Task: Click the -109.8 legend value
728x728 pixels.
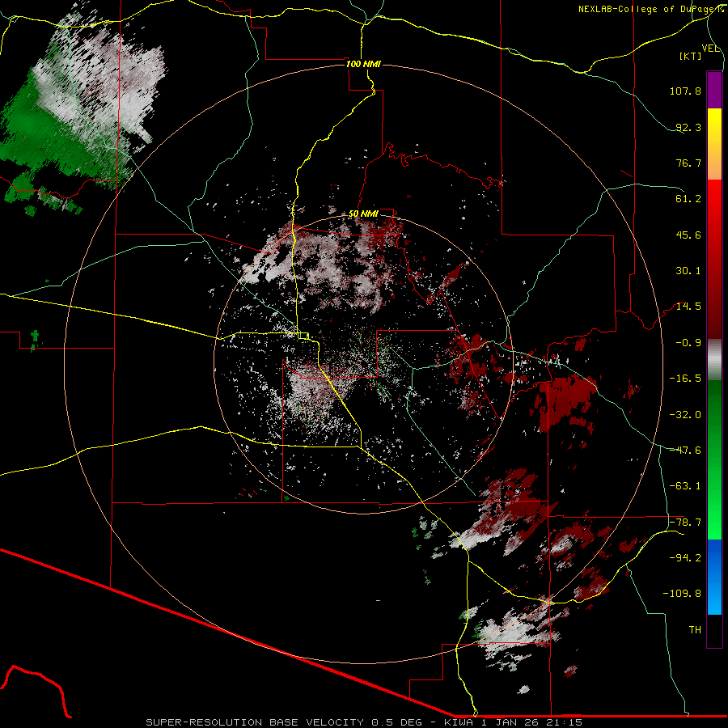Action: (x=682, y=594)
